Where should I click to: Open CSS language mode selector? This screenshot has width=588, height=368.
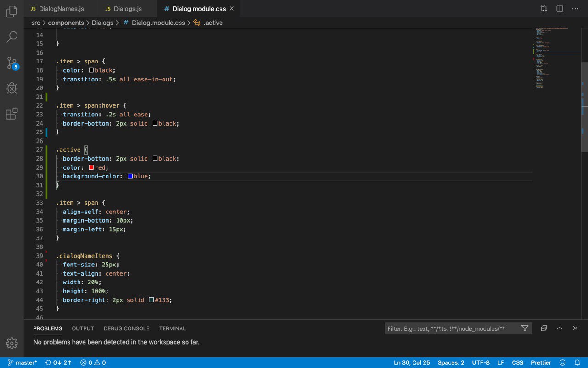pyautogui.click(x=517, y=362)
